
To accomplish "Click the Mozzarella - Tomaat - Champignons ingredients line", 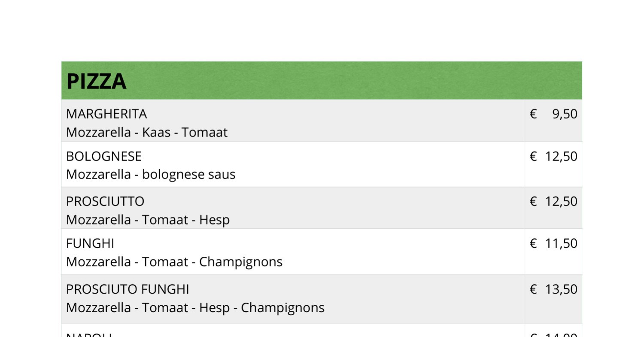I will pyautogui.click(x=174, y=262).
